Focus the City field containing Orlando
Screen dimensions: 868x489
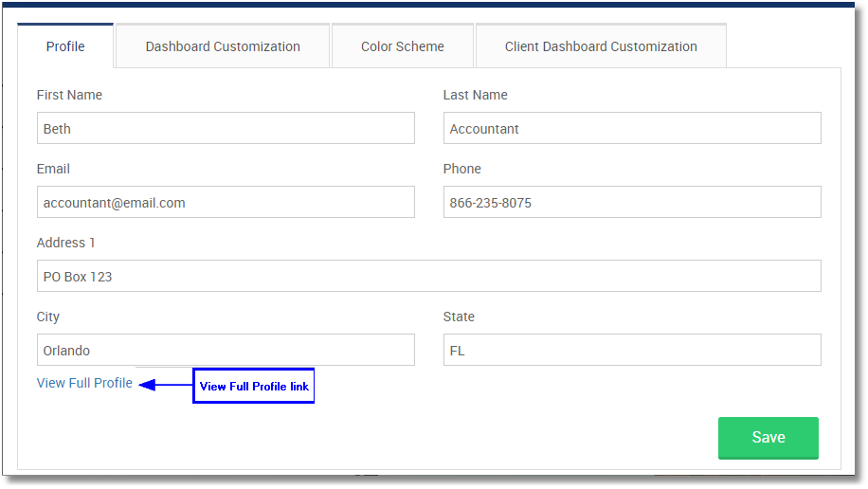[x=226, y=351]
